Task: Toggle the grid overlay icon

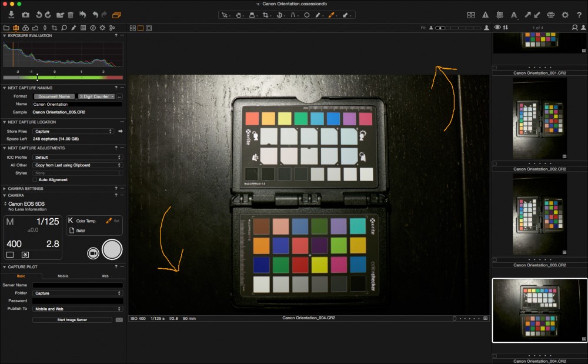Action: point(499,15)
